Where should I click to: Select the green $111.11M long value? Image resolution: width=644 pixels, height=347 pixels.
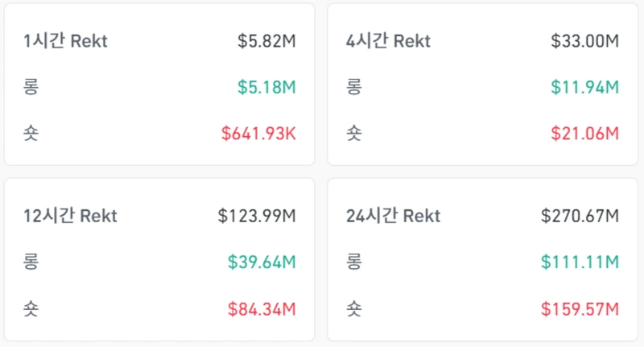[x=580, y=262]
